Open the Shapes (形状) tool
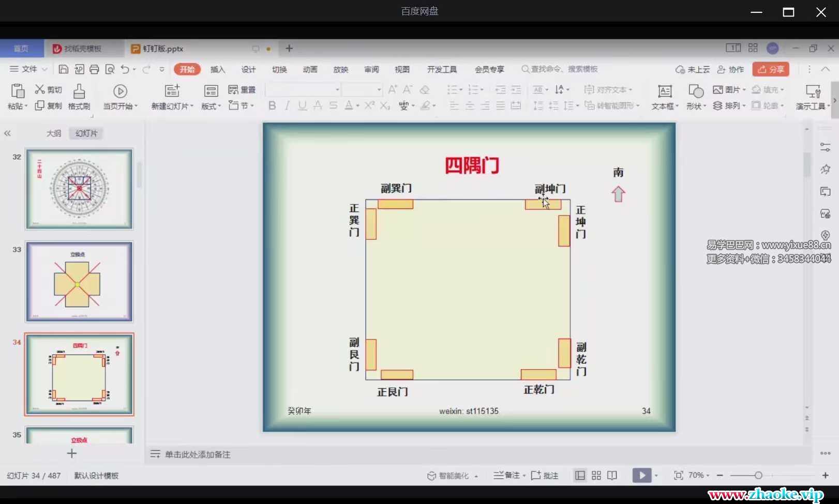The width and height of the screenshot is (839, 504). (x=696, y=92)
